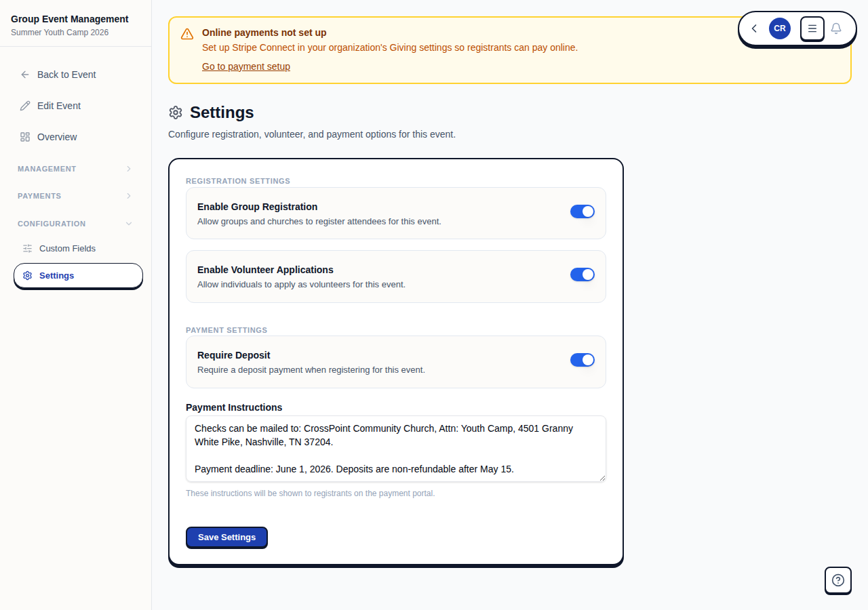Open the help question mark bubble
This screenshot has width=868, height=610.
[837, 580]
